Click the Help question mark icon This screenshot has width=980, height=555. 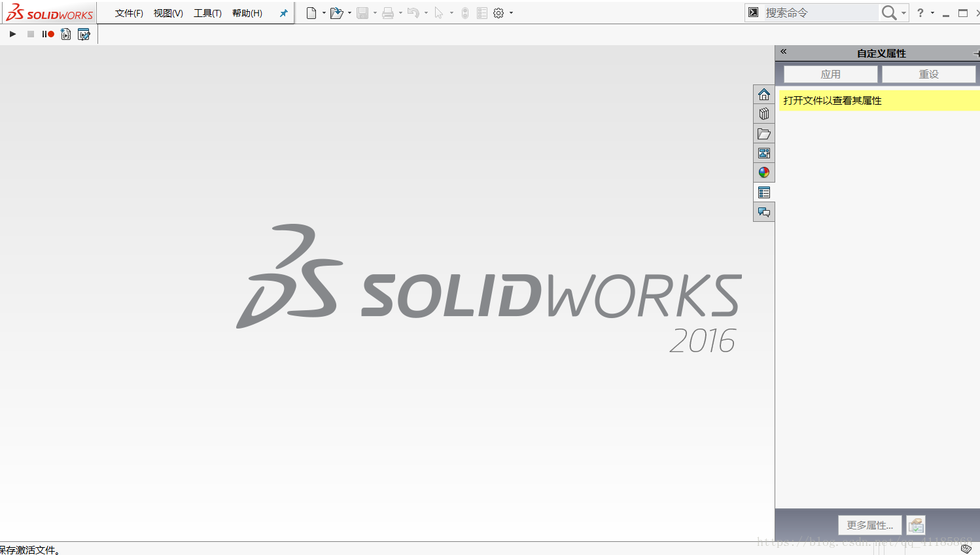tap(920, 12)
